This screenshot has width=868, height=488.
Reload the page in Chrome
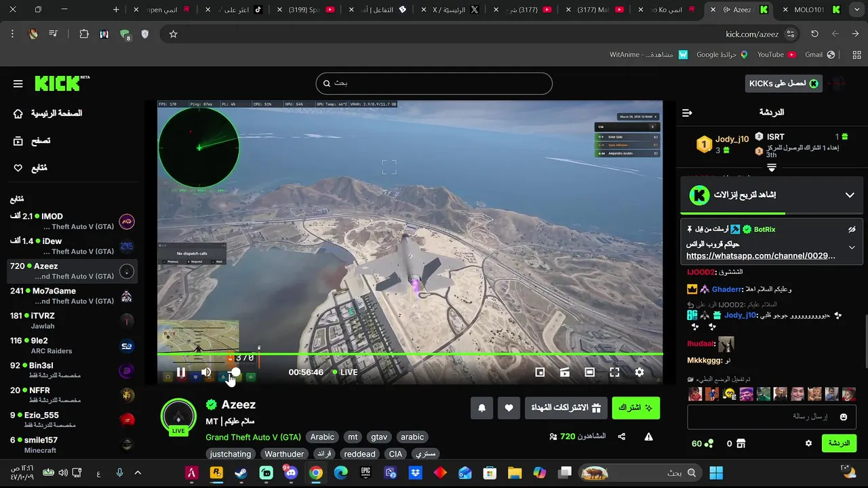point(814,34)
